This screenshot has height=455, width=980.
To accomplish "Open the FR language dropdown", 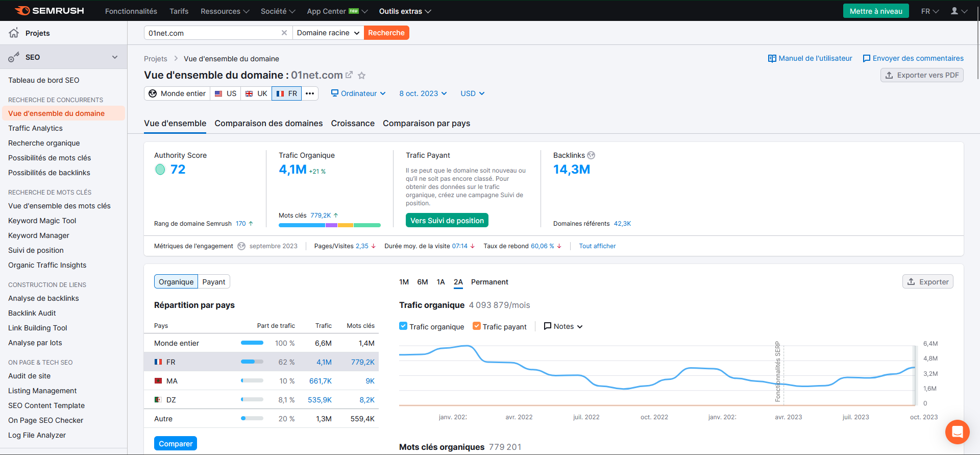I will (930, 11).
